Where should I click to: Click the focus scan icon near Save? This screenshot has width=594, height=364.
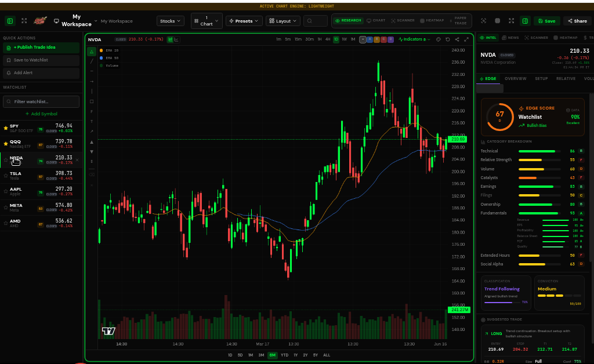click(483, 21)
